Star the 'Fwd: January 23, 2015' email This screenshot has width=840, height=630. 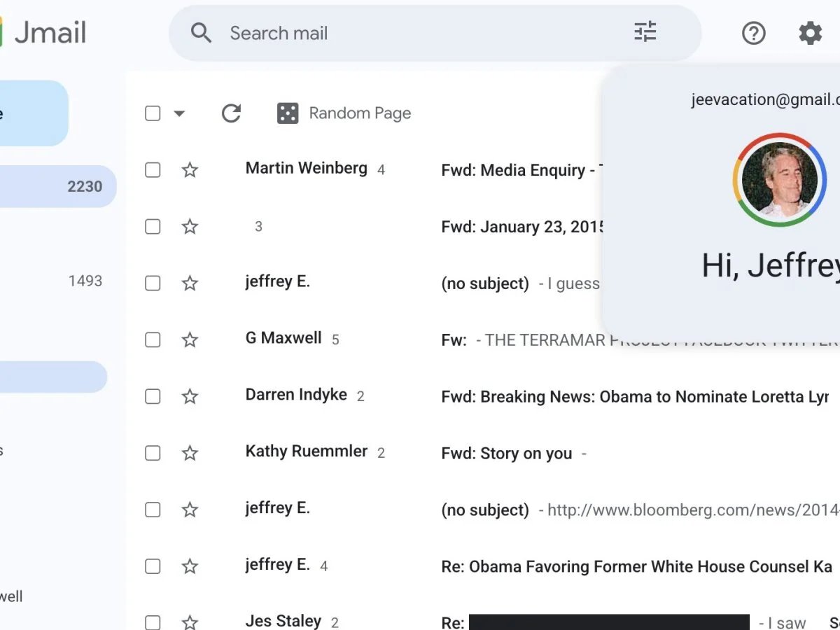190,227
